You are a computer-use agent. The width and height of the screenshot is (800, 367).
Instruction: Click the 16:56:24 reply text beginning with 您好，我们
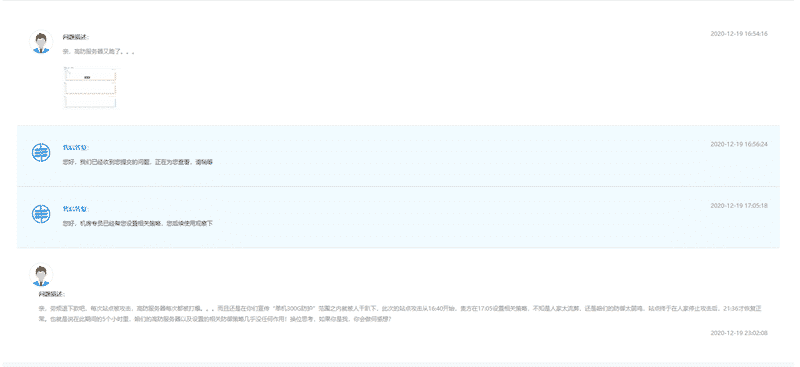[137, 162]
